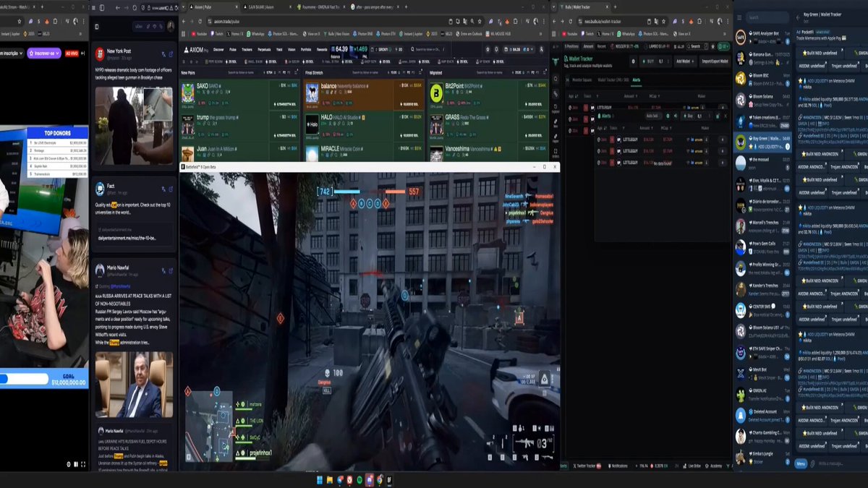This screenshot has height=488, width=868.
Task: Open Trackers in the Axiom navigation
Action: pos(247,50)
